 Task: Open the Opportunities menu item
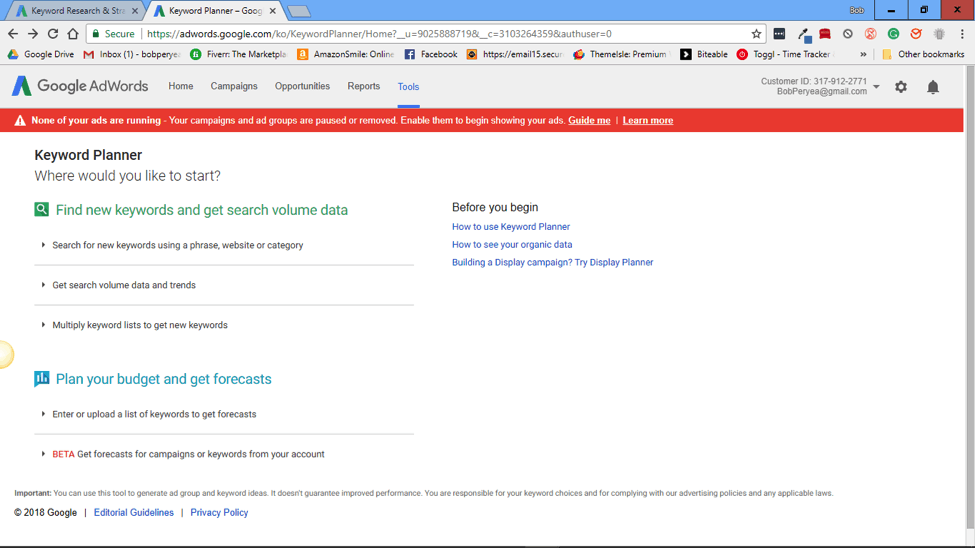[x=302, y=86]
